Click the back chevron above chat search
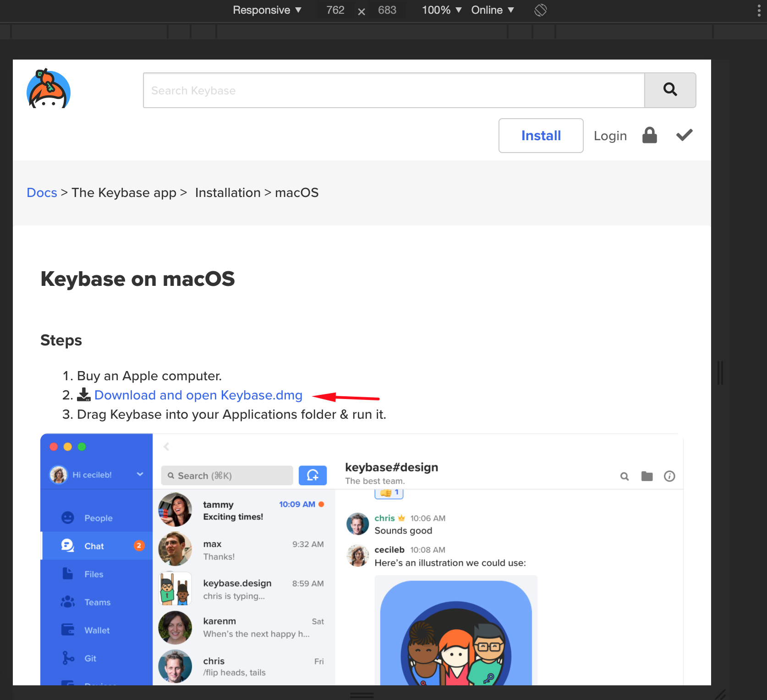 (166, 447)
